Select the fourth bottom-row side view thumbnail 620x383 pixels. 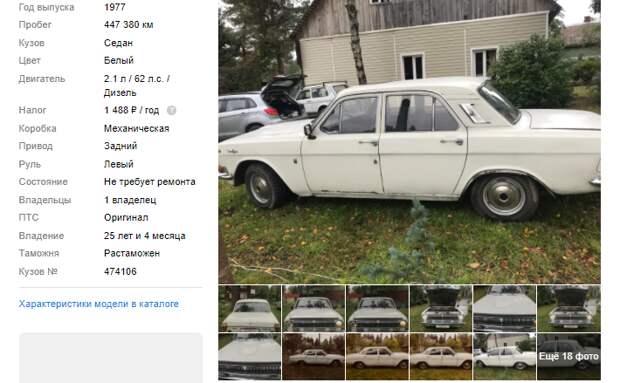coord(441,357)
